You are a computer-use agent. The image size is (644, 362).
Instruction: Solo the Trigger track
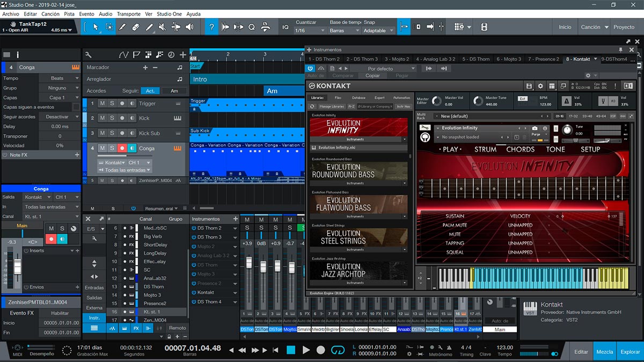tap(112, 104)
